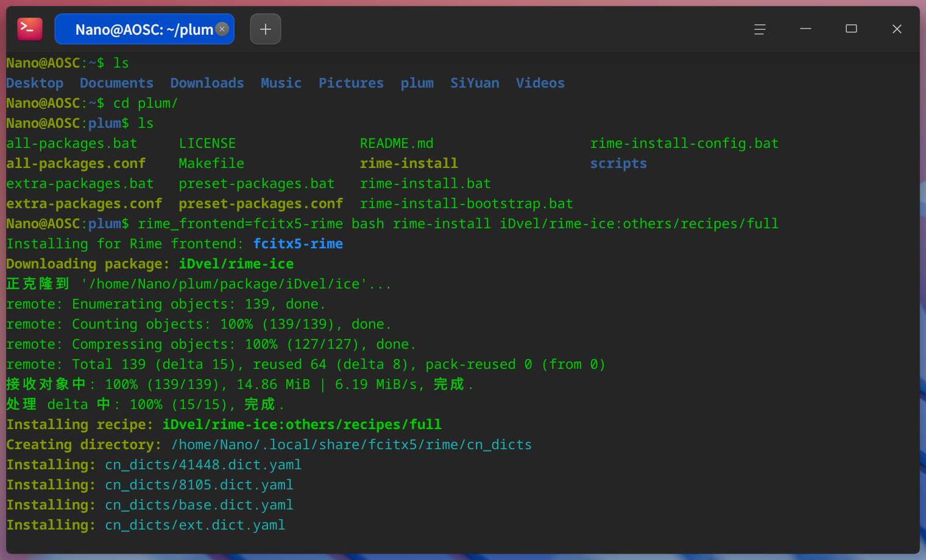Screen dimensions: 926x560
Task: Click the all-packages.conf file name
Action: pyautogui.click(x=76, y=163)
